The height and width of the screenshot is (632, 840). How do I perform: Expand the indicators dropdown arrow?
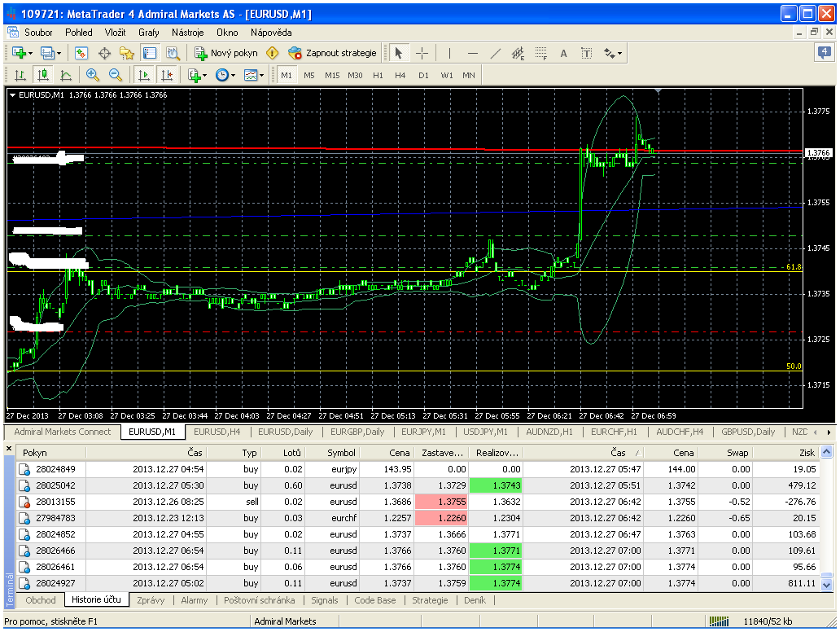pyautogui.click(x=204, y=76)
